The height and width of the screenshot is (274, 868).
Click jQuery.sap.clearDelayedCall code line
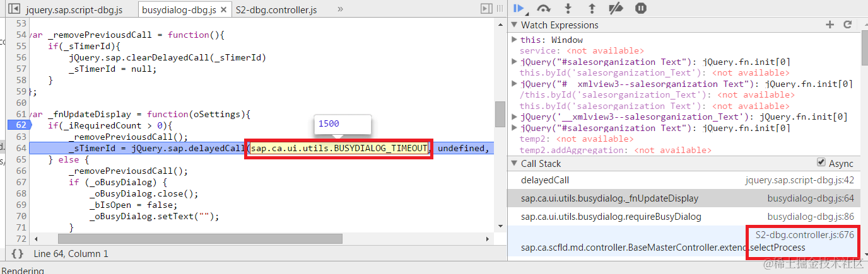168,57
